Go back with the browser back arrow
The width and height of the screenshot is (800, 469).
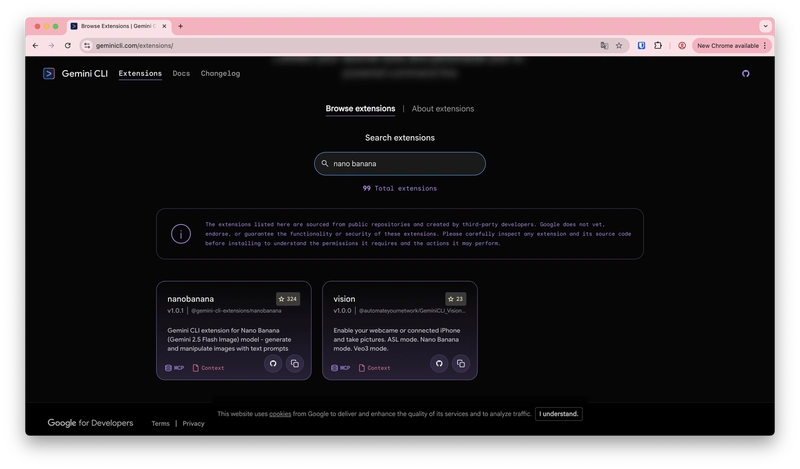[x=35, y=45]
